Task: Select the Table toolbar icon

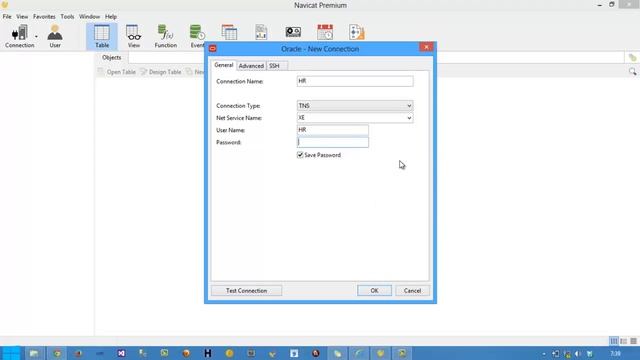Action: 102,36
